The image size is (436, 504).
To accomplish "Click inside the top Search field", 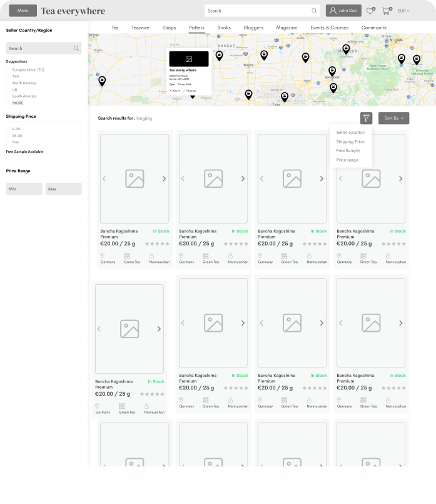I will pos(262,11).
